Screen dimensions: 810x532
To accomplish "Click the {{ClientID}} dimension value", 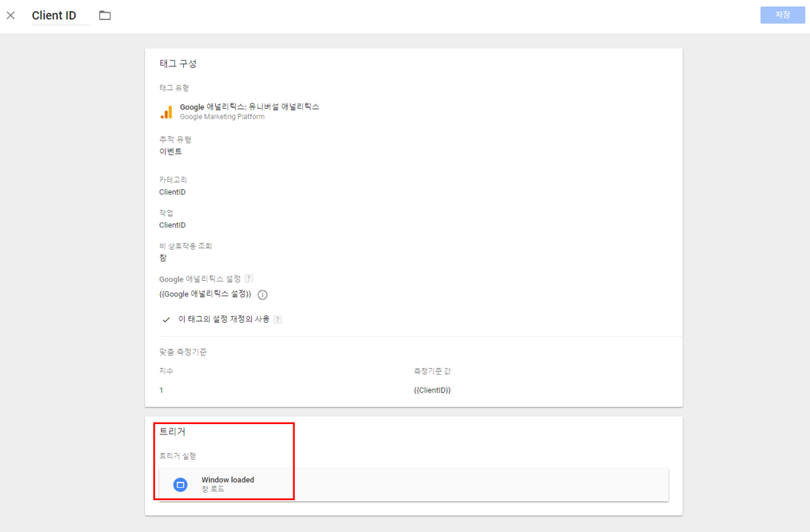I will point(432,390).
